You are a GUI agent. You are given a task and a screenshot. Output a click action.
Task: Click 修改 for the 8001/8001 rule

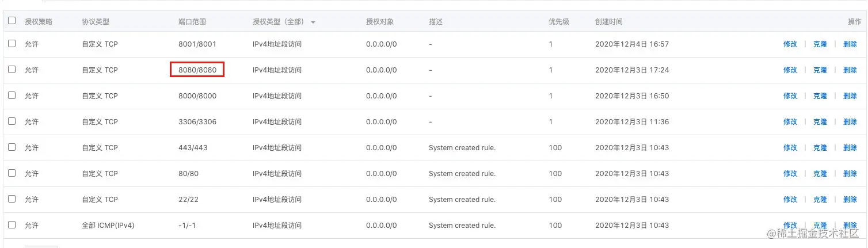click(790, 44)
